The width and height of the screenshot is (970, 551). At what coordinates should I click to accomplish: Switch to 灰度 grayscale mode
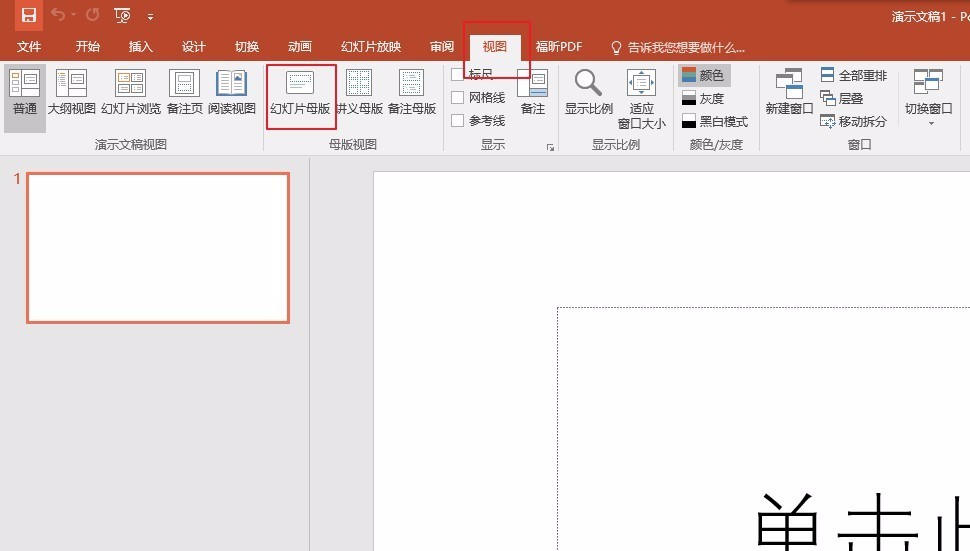pos(703,98)
